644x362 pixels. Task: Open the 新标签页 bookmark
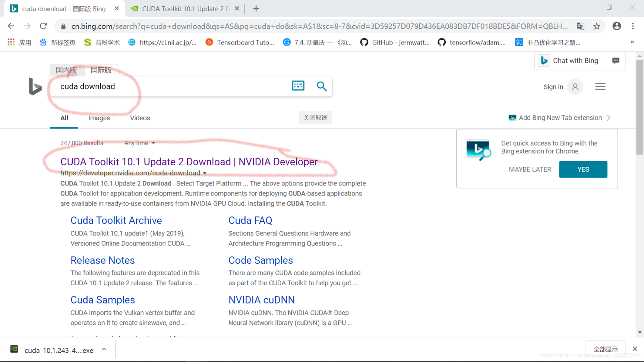(58, 42)
